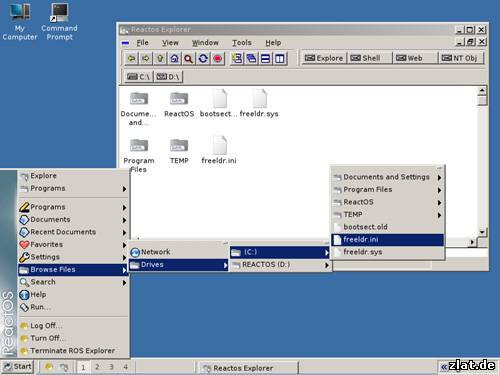Select the bootsect file icon in window
The image size is (500, 375).
coord(219,103)
